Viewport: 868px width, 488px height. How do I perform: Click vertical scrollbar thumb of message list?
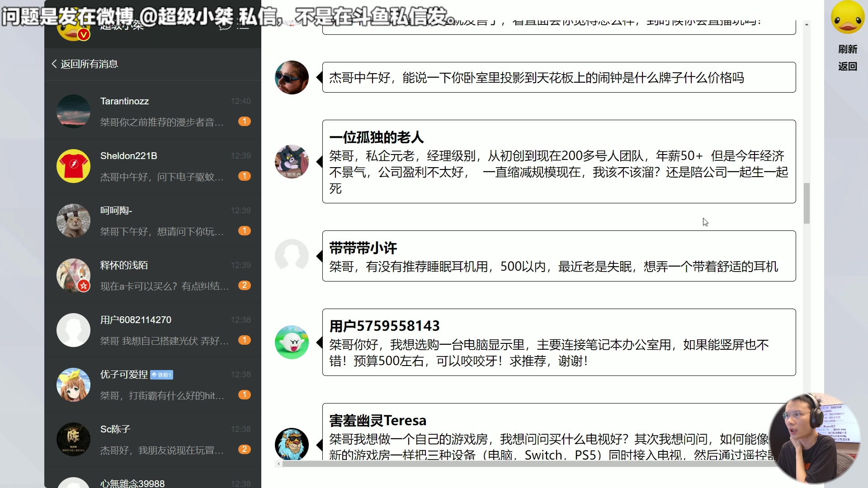(807, 203)
